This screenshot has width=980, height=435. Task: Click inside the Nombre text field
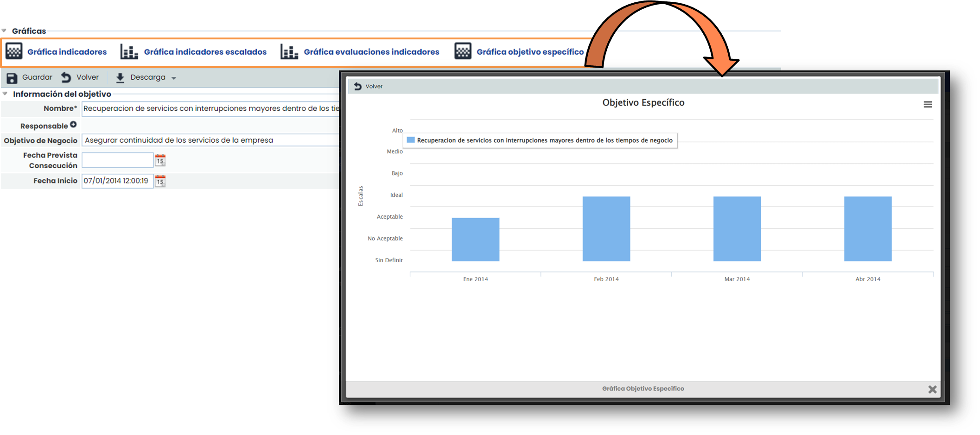[210, 108]
